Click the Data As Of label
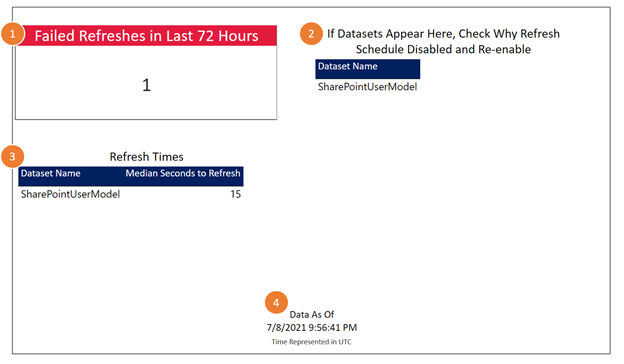This screenshot has width=624, height=364. coord(312,315)
